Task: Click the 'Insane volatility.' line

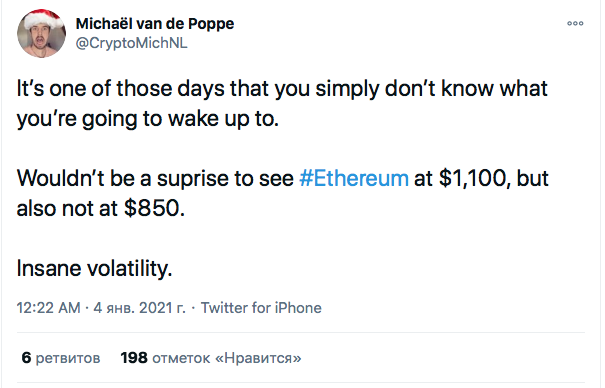Action: pos(94,268)
